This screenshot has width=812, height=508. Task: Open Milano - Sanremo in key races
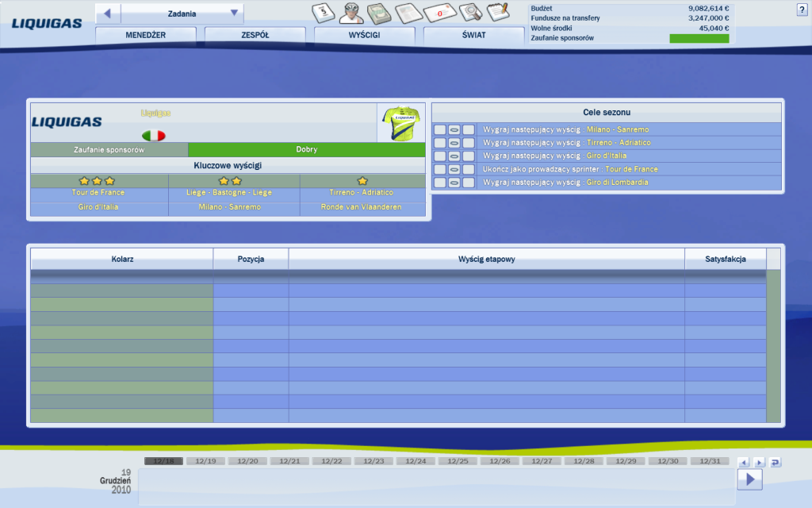[230, 207]
